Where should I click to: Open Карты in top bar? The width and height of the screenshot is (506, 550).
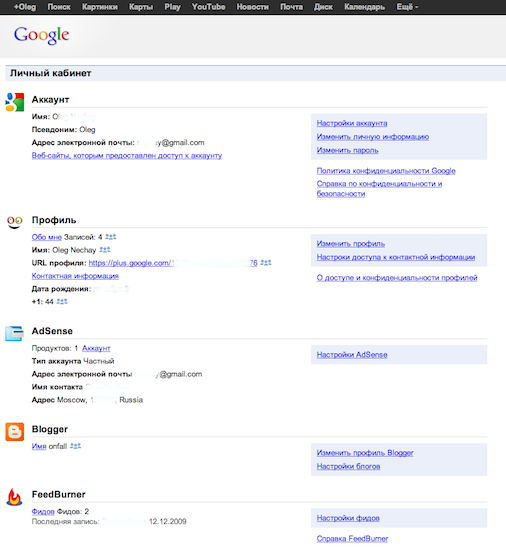click(x=141, y=7)
